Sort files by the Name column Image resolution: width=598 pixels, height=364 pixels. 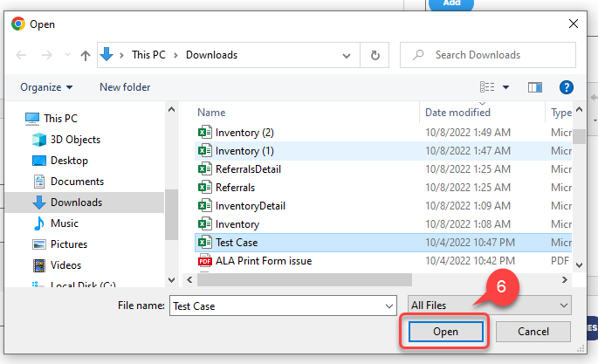pos(211,113)
